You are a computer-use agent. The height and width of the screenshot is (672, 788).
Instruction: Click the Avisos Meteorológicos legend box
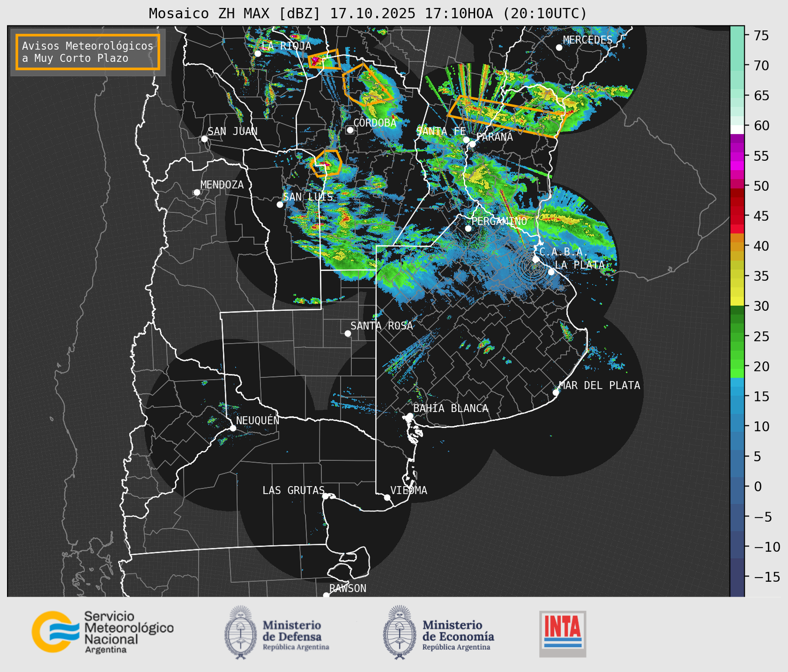pos(88,52)
